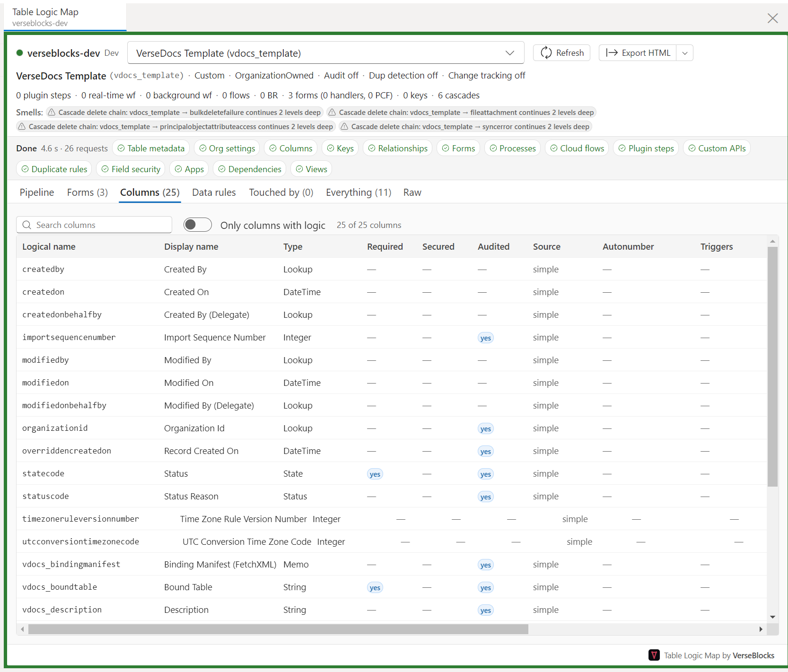Click warning icon on syncerror smell
This screenshot has width=788, height=672.
(344, 127)
